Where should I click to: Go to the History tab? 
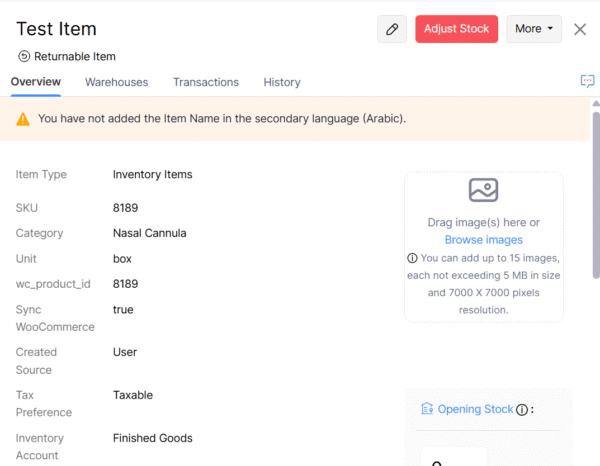coord(282,82)
